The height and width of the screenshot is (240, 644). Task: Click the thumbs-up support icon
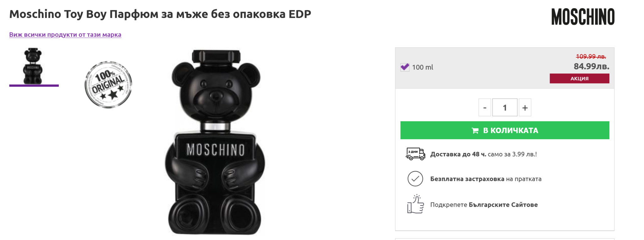415,204
